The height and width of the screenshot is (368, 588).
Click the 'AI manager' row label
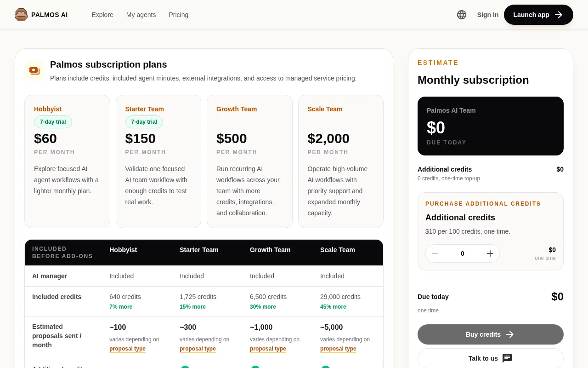click(x=50, y=276)
